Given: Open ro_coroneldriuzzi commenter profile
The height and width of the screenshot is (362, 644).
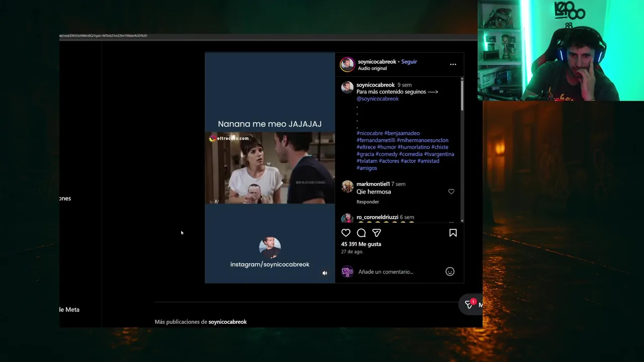Looking at the screenshot, I should tap(377, 217).
